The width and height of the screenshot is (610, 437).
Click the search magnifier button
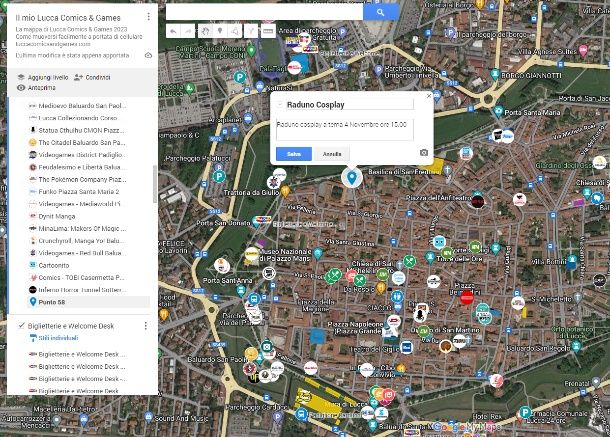point(380,12)
